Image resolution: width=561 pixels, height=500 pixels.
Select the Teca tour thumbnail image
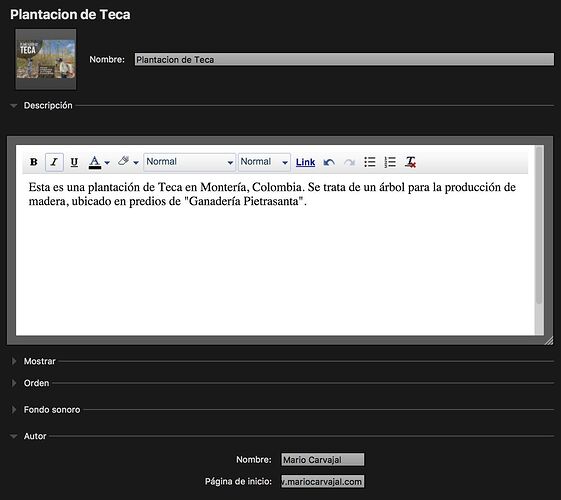click(x=46, y=59)
